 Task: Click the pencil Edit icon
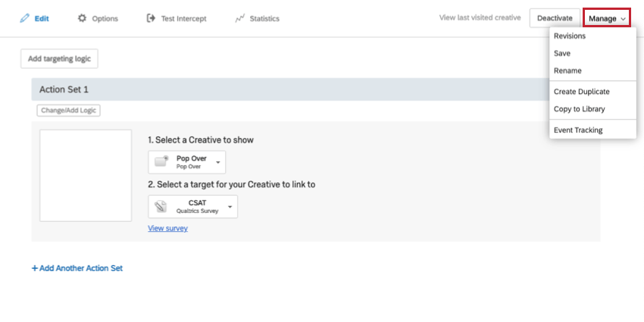point(24,18)
